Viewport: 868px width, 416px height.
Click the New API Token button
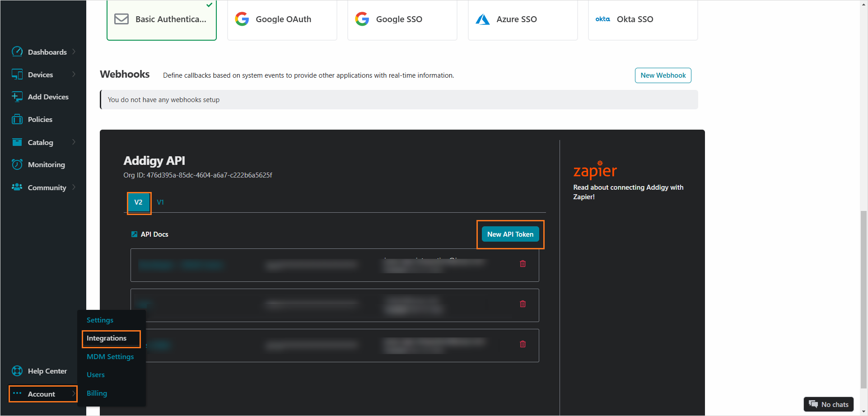pos(510,234)
